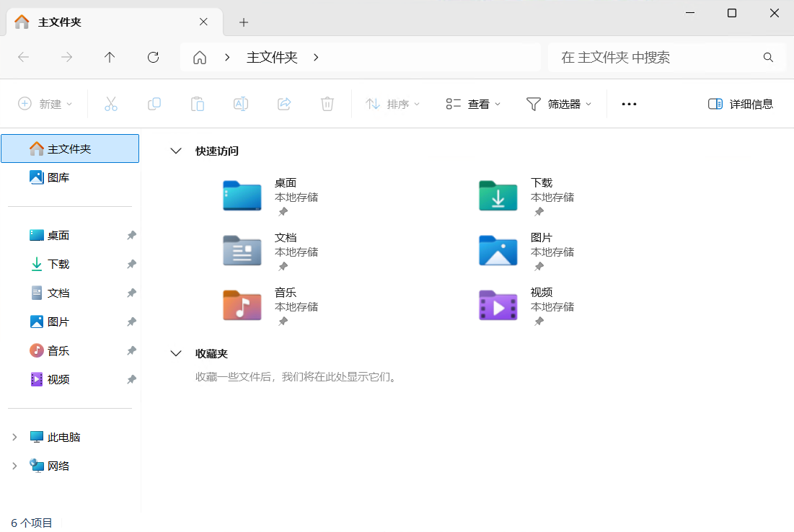The height and width of the screenshot is (532, 794).
Task: Open 图库 from the sidebar
Action: pos(60,177)
